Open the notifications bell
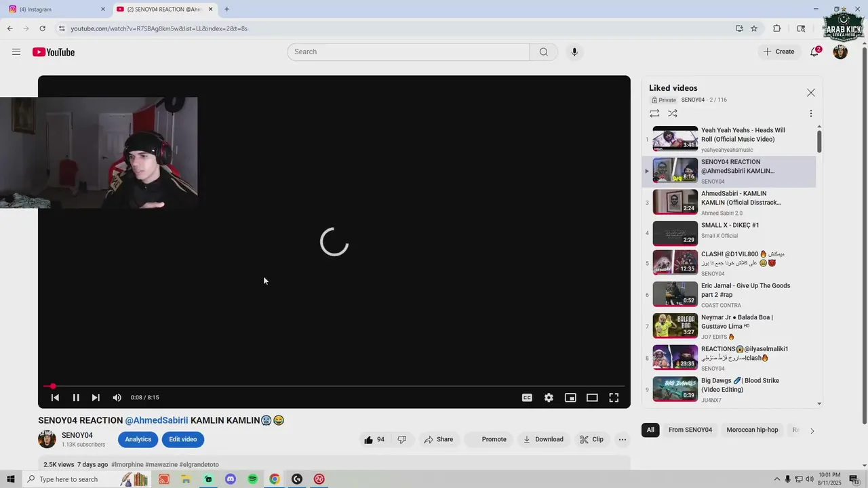Viewport: 868px width, 488px height. 815,52
